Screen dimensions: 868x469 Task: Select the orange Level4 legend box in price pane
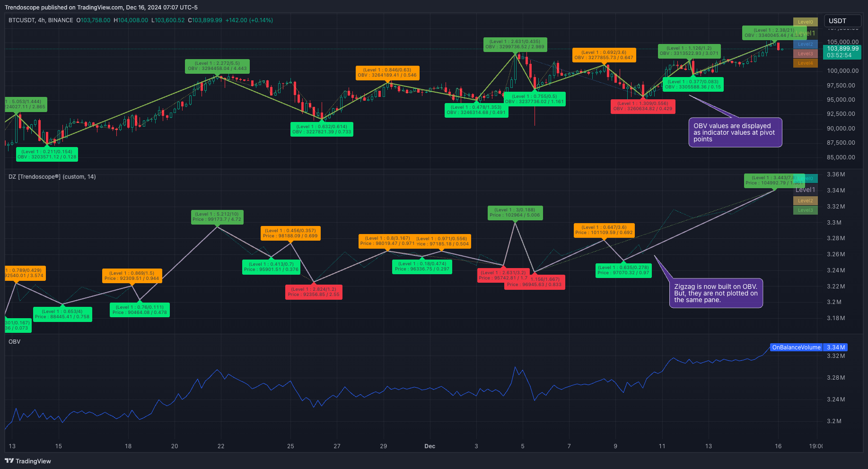pyautogui.click(x=805, y=63)
